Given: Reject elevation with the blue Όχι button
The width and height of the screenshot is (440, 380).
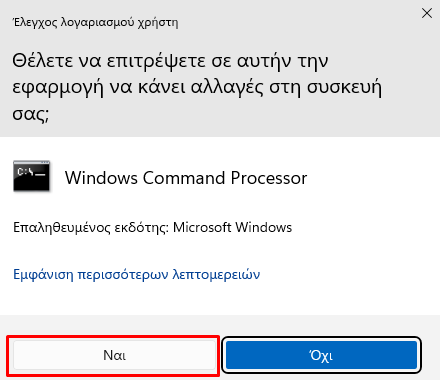Looking at the screenshot, I should [321, 355].
